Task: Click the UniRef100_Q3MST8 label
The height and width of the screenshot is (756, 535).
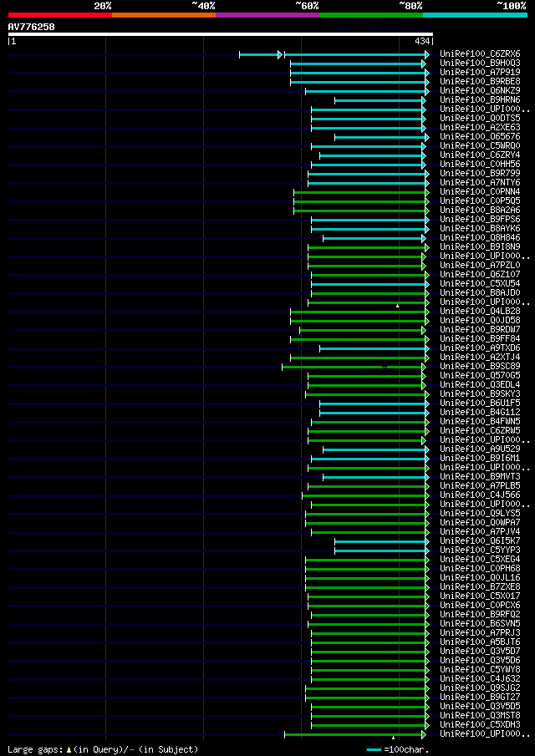Action: (x=480, y=716)
